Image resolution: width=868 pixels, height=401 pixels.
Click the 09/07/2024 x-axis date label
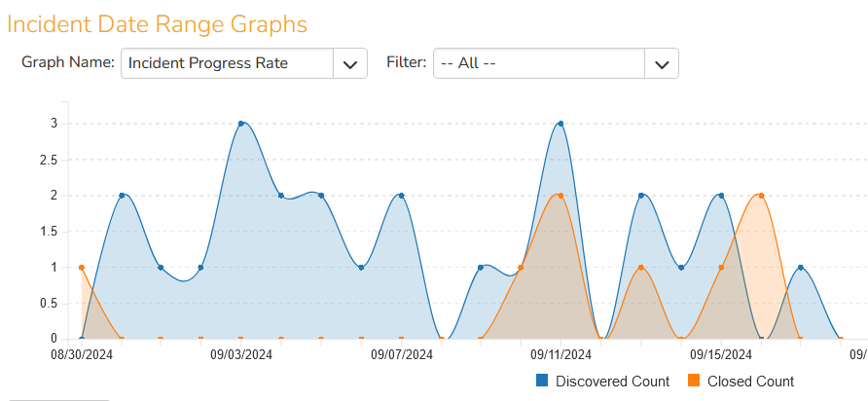(401, 354)
